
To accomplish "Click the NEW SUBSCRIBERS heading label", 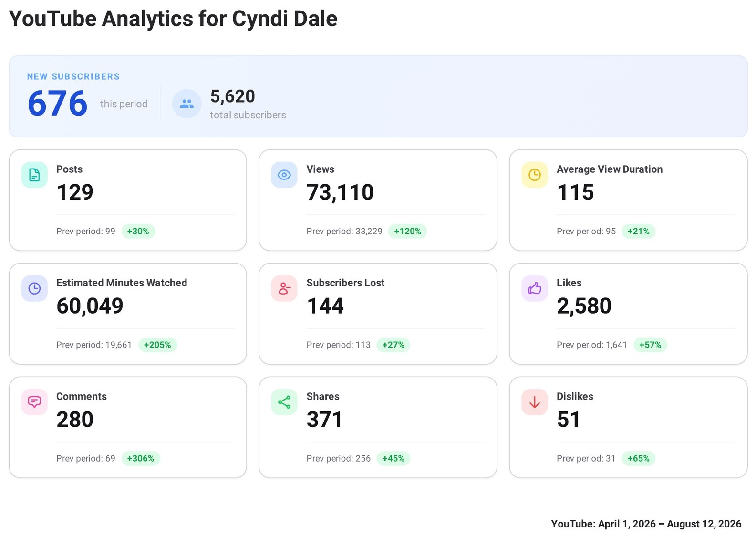I will (73, 76).
